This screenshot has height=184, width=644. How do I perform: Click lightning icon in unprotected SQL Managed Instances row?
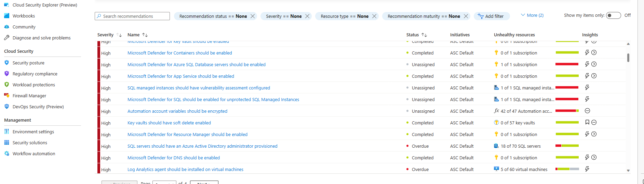pos(587,99)
